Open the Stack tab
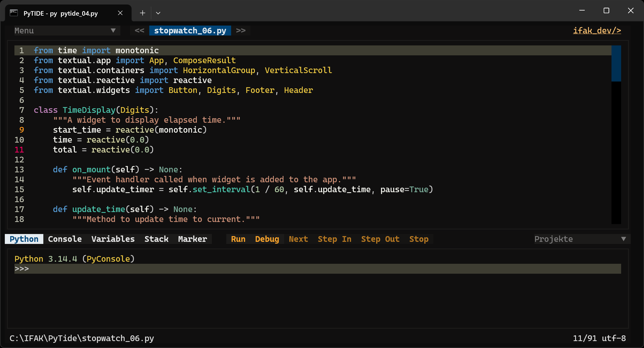The width and height of the screenshot is (644, 348). point(156,239)
